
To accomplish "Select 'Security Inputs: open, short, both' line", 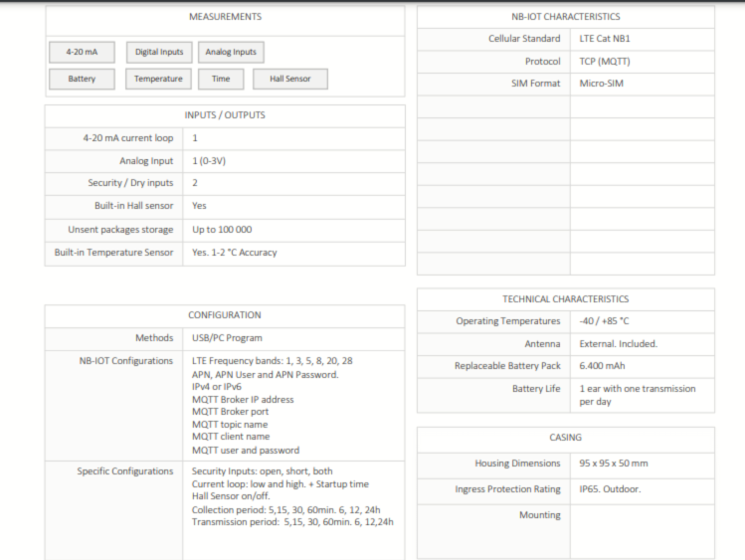I will point(263,470).
